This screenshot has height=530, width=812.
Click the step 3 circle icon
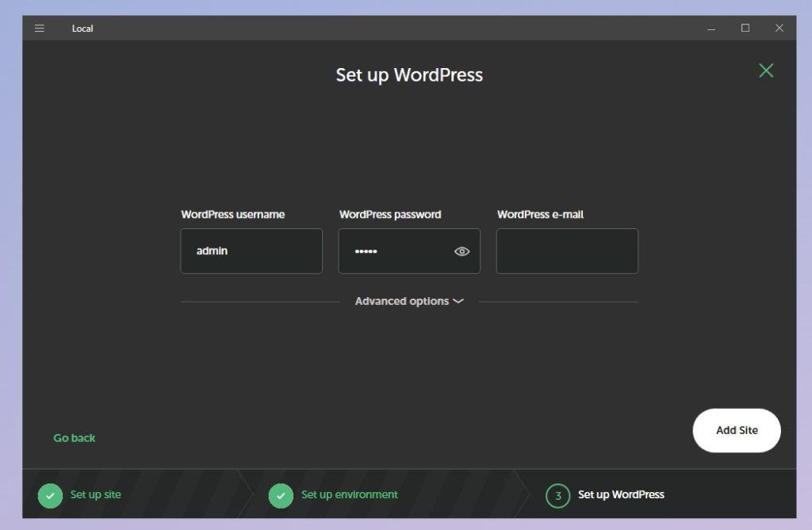point(557,495)
